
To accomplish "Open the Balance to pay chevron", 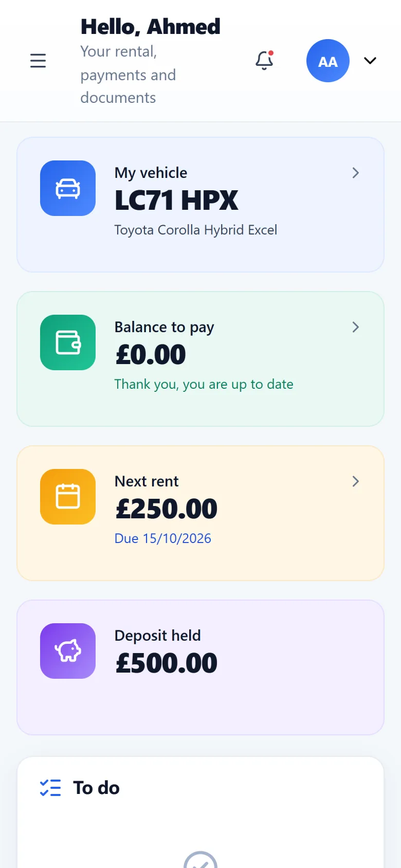I will 355,327.
